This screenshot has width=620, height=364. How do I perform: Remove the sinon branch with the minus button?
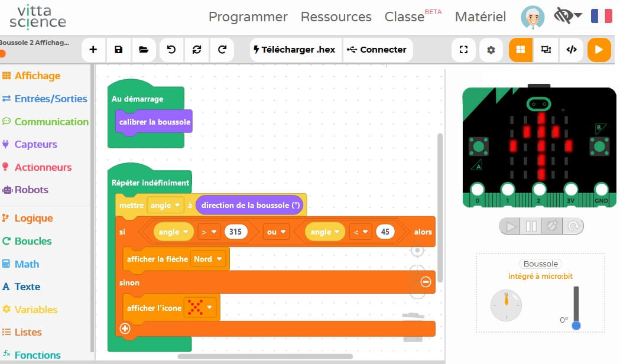pyautogui.click(x=426, y=282)
